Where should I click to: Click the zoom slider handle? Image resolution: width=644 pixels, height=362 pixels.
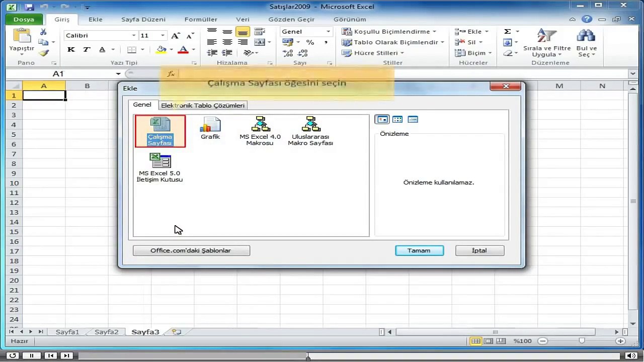582,341
